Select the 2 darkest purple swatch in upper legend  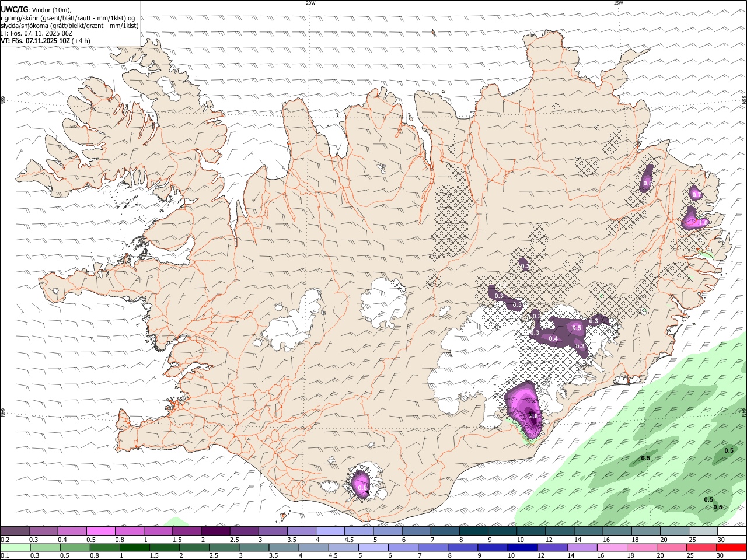pos(215,531)
